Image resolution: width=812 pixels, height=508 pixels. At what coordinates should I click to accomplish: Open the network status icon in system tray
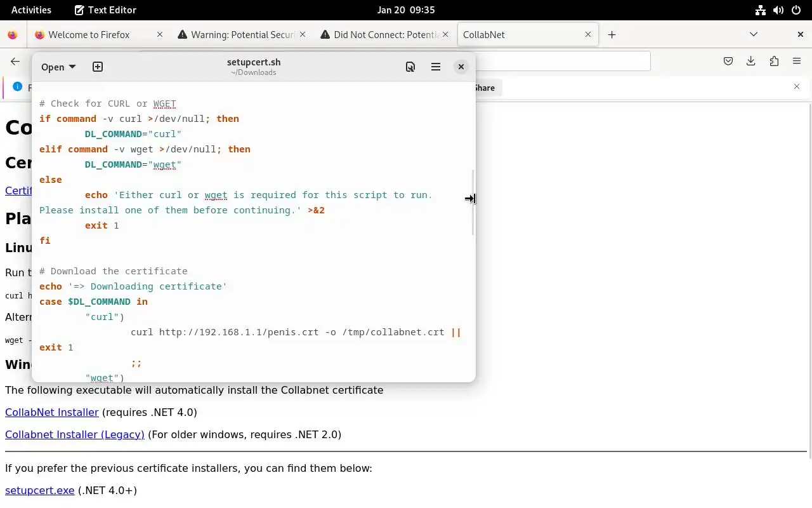point(760,10)
